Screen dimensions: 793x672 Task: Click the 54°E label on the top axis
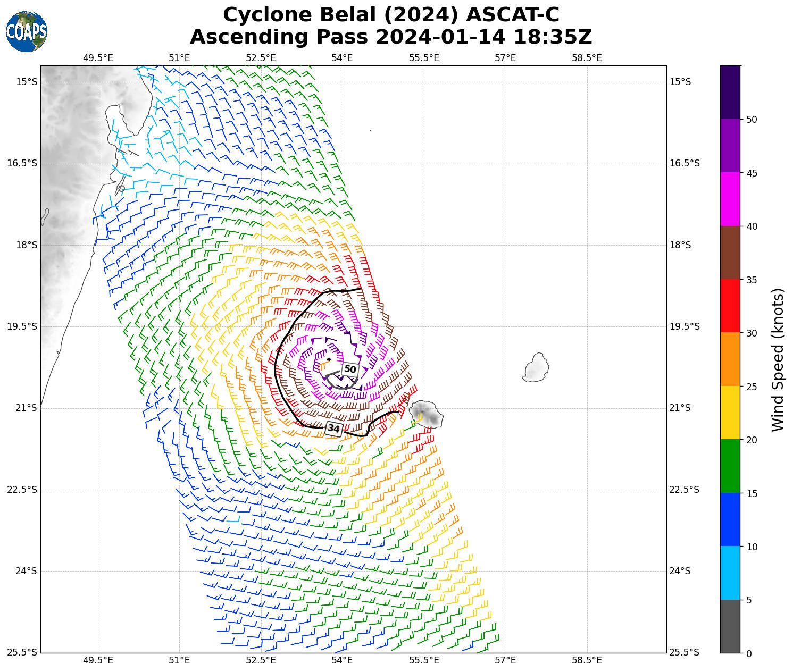point(342,57)
